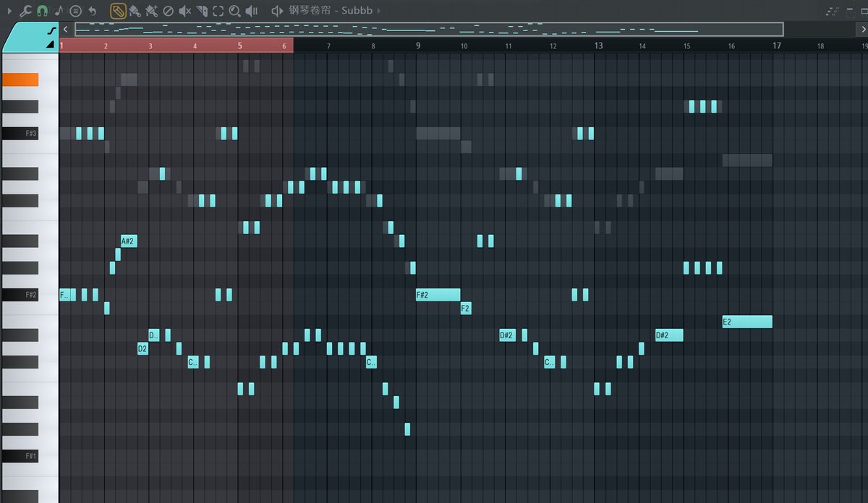Select the Delete tool
868x503 pixels.
[168, 11]
